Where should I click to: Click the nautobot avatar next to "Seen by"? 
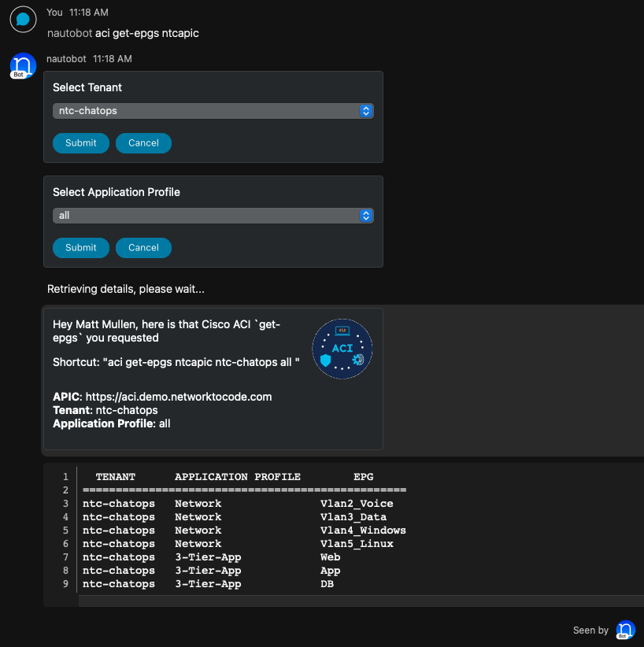click(x=625, y=630)
